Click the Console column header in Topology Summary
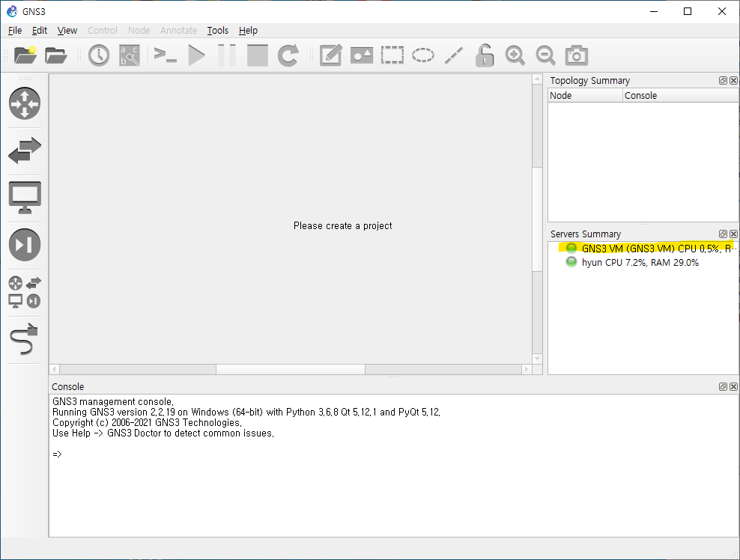Viewport: 740px width, 560px height. point(681,95)
